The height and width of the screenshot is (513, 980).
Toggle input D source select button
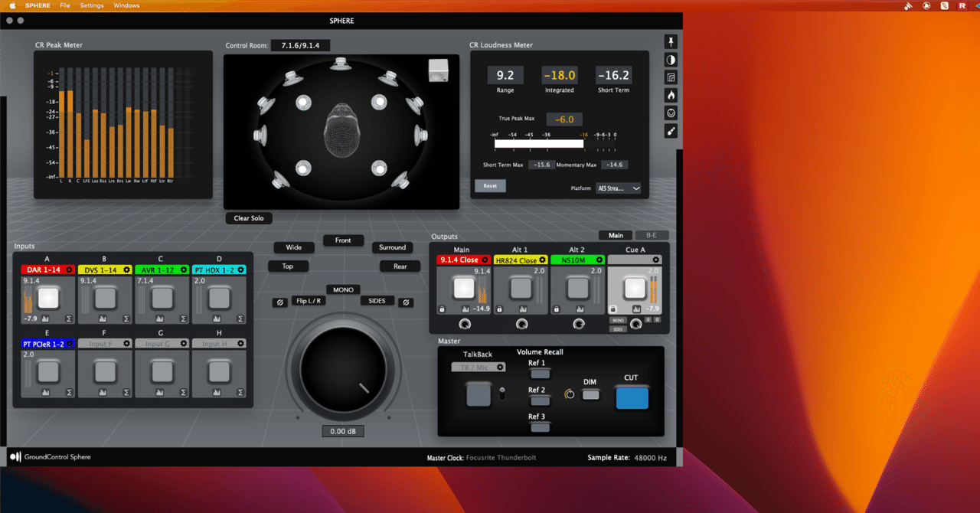click(219, 298)
